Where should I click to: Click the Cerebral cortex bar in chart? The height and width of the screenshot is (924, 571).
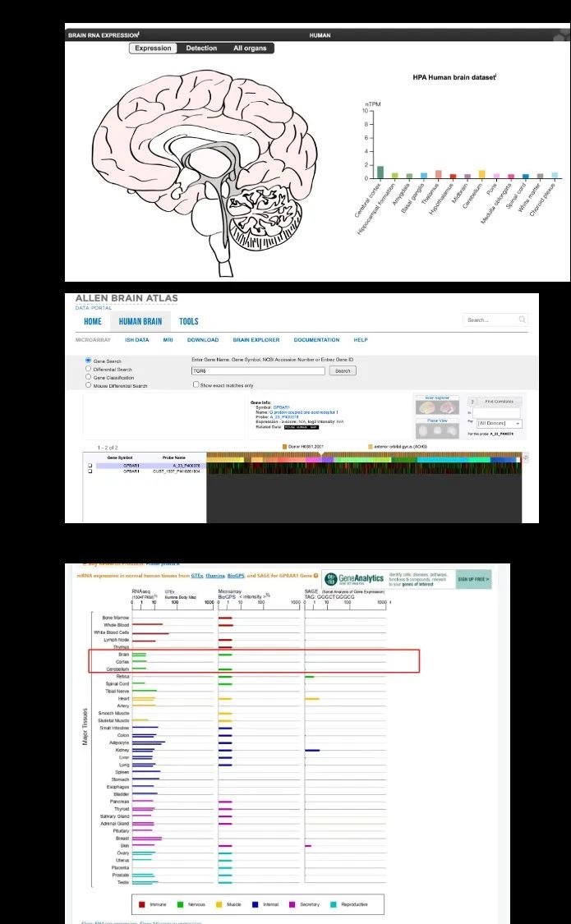pos(380,172)
